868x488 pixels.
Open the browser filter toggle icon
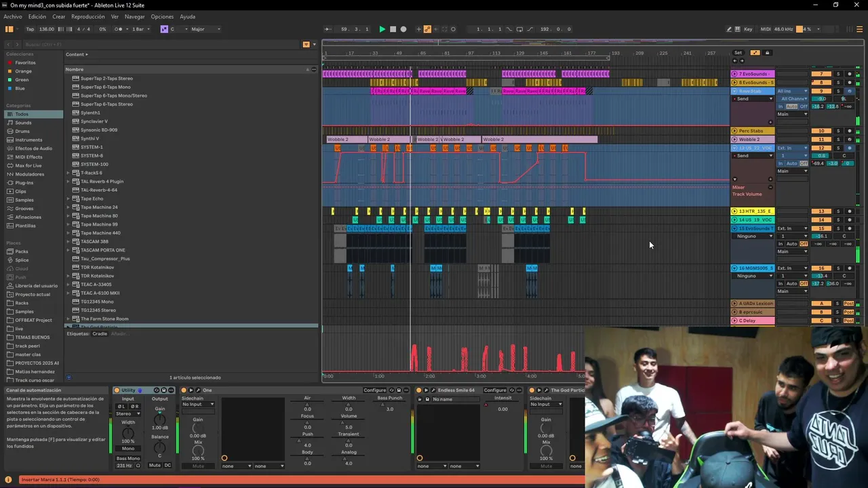pyautogui.click(x=306, y=44)
